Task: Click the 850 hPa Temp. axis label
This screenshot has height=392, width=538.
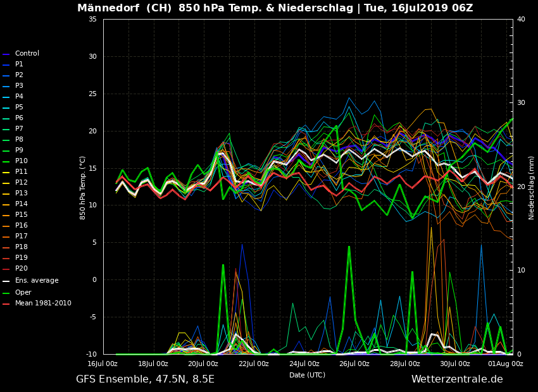Action: (83, 187)
